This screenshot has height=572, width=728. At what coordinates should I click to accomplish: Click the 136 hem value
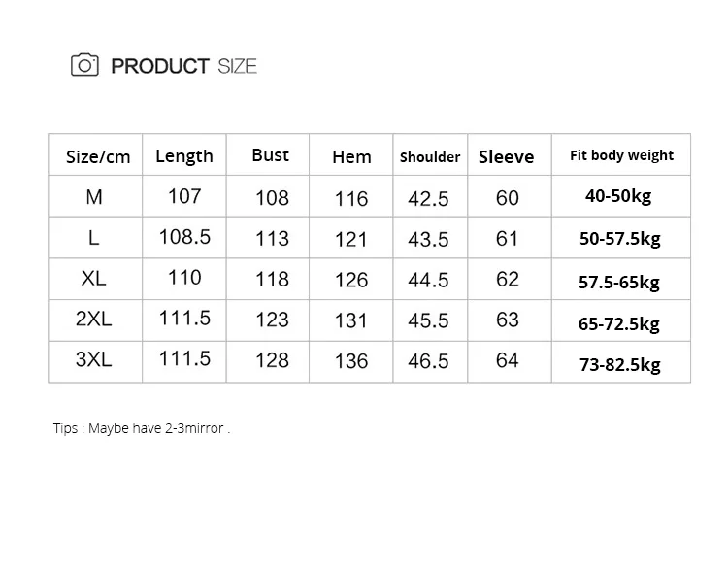(350, 361)
